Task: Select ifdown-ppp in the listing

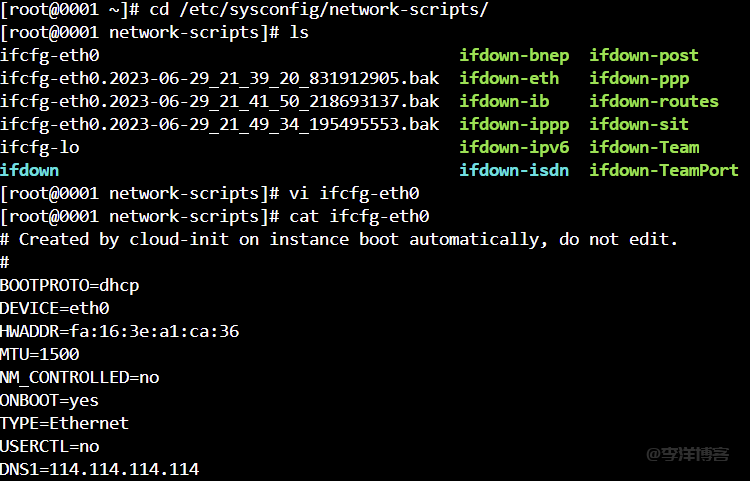Action: [x=639, y=78]
